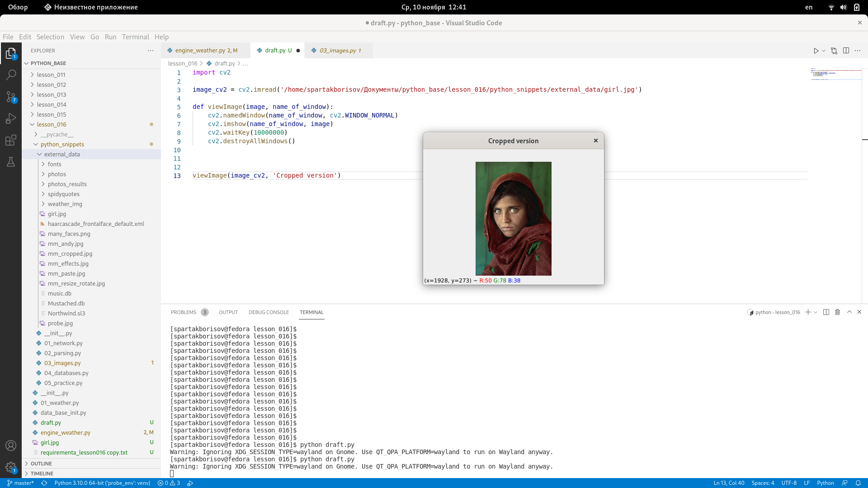Expand the OUTLINE section
Screen dimensions: 868x488
pyautogui.click(x=41, y=464)
